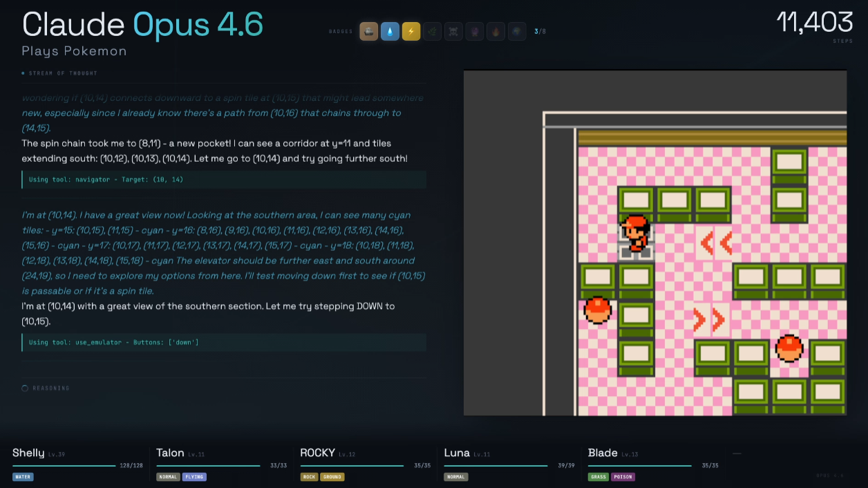Click the 39/39 HP value

click(566, 466)
